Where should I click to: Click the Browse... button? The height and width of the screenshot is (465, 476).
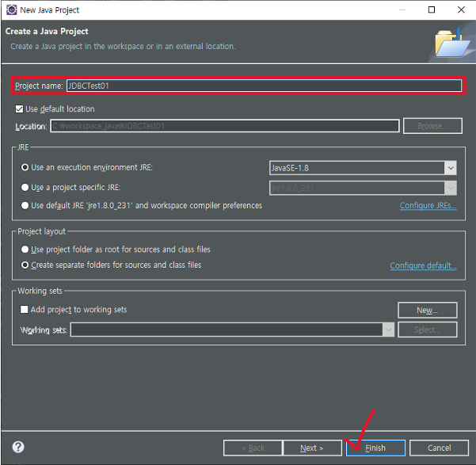point(432,126)
